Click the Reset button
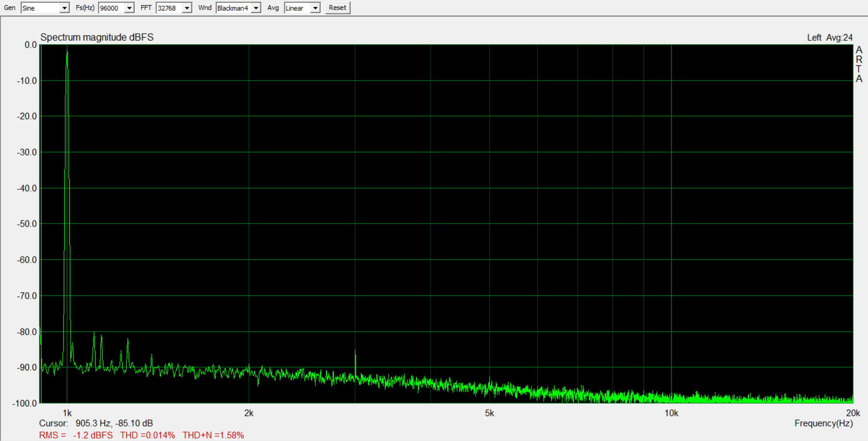 coord(338,8)
